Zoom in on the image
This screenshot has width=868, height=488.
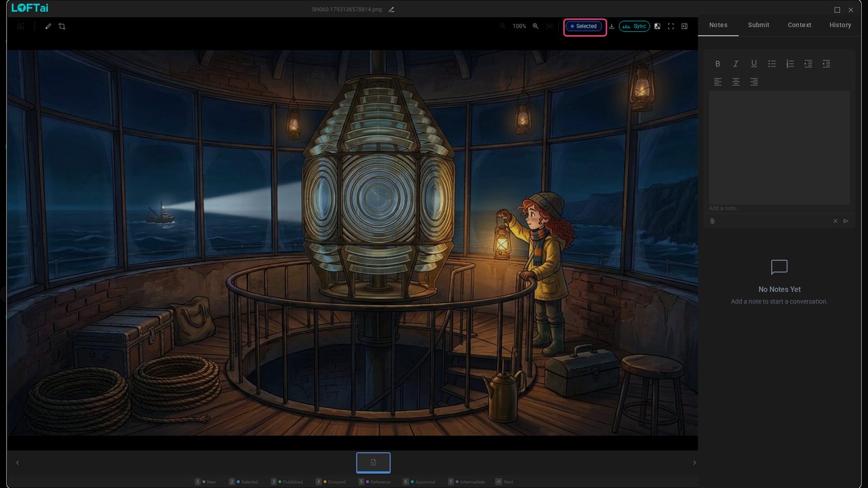[x=536, y=26]
